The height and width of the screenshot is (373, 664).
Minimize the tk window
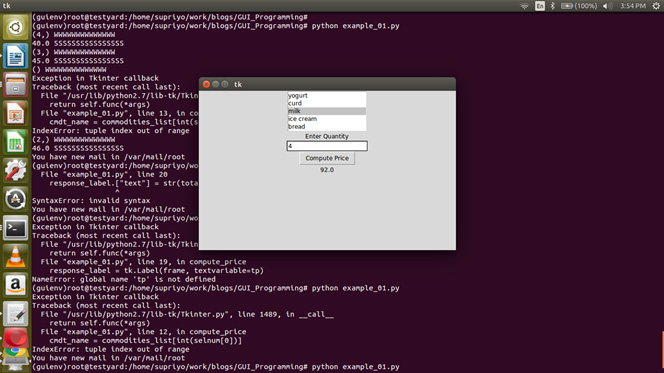point(216,84)
